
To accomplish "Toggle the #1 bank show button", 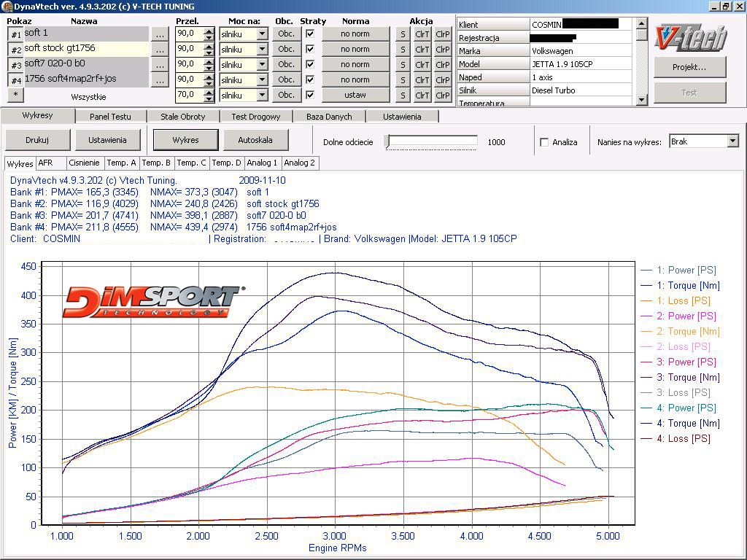I will click(x=15, y=34).
